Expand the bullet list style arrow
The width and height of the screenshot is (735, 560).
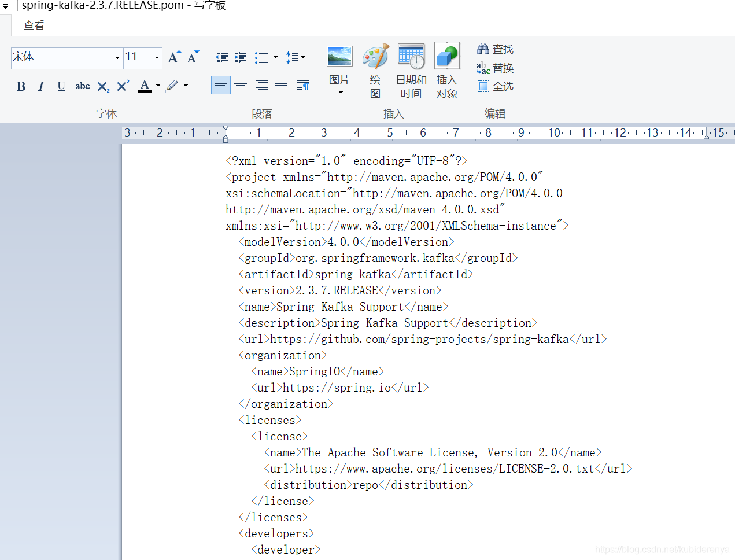pyautogui.click(x=275, y=57)
